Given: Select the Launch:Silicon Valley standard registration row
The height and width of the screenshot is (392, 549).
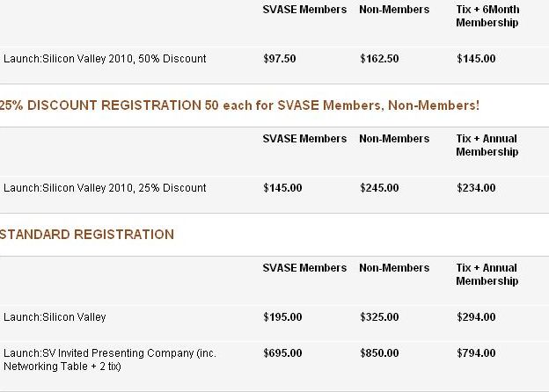Looking at the screenshot, I should coord(55,317).
